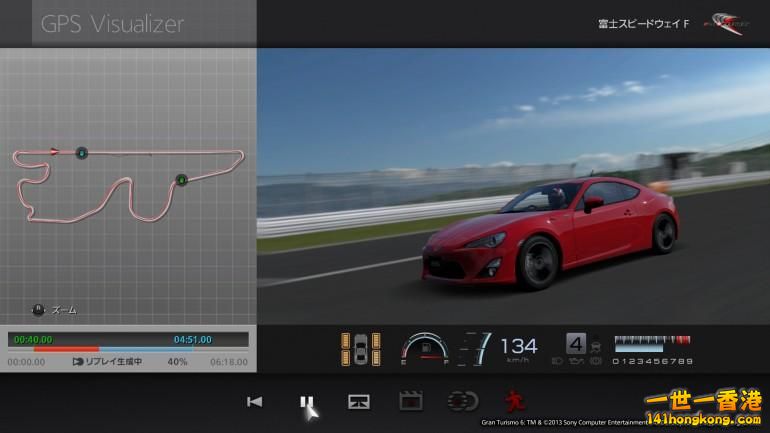
Task: Click the replay progress bar
Action: point(128,349)
